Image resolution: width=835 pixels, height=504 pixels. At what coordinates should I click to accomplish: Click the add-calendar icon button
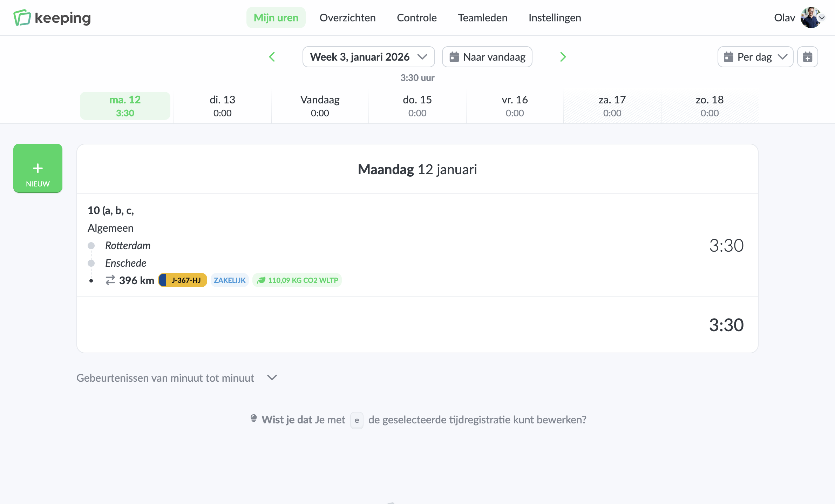coord(807,57)
